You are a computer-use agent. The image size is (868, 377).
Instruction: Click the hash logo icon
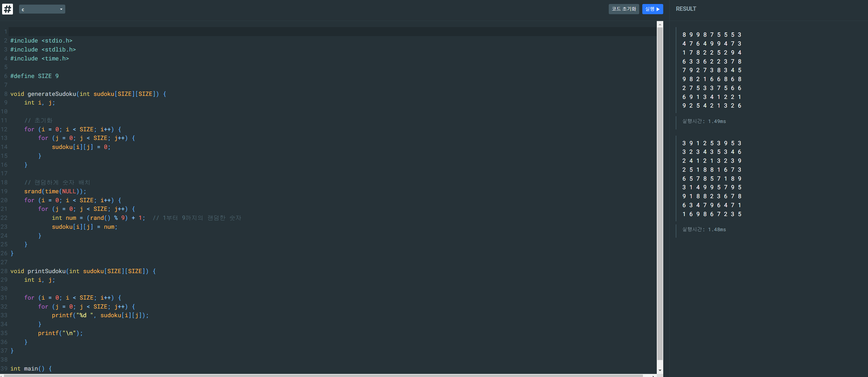(7, 9)
